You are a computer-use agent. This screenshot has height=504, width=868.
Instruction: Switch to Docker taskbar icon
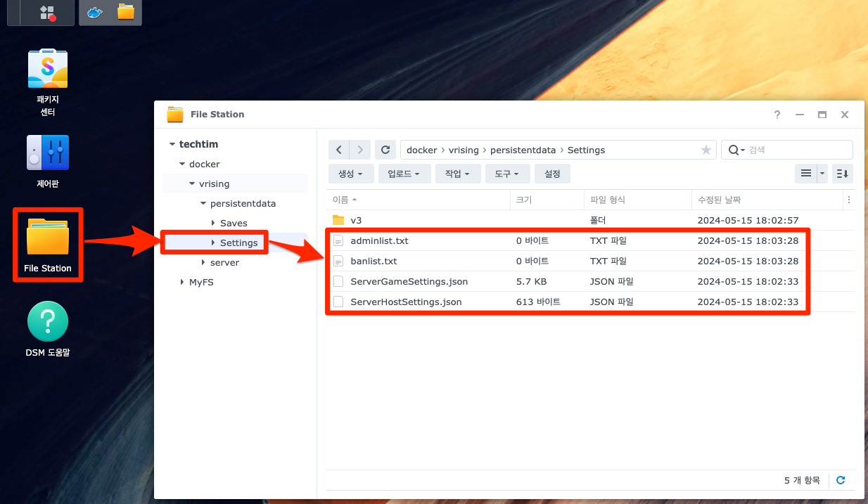point(94,12)
